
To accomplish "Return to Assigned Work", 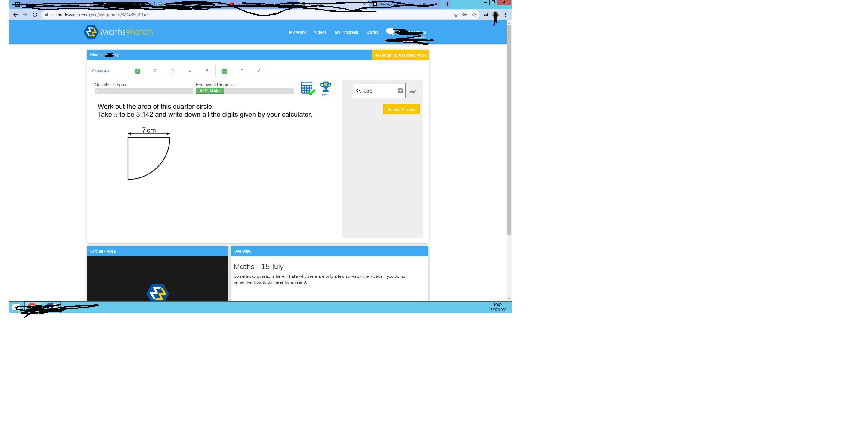I will (x=400, y=55).
